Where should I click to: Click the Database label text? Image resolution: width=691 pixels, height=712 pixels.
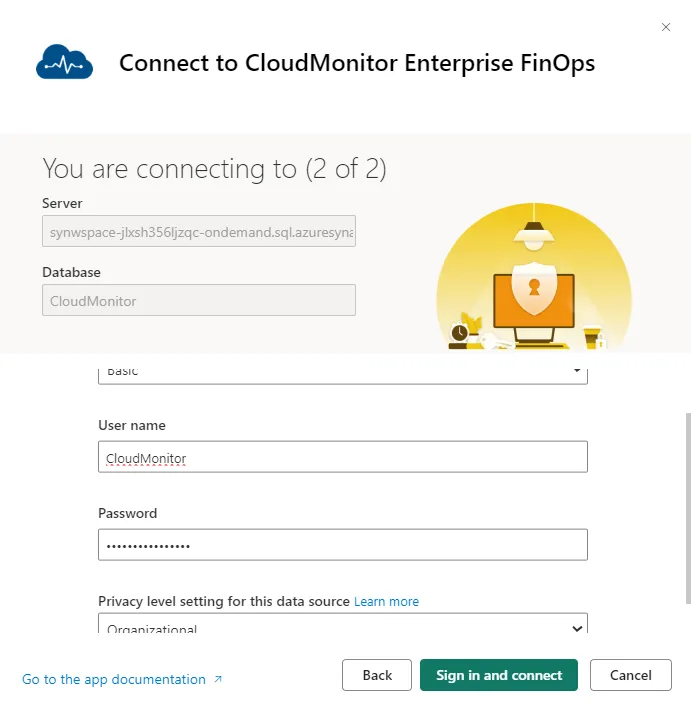(71, 272)
